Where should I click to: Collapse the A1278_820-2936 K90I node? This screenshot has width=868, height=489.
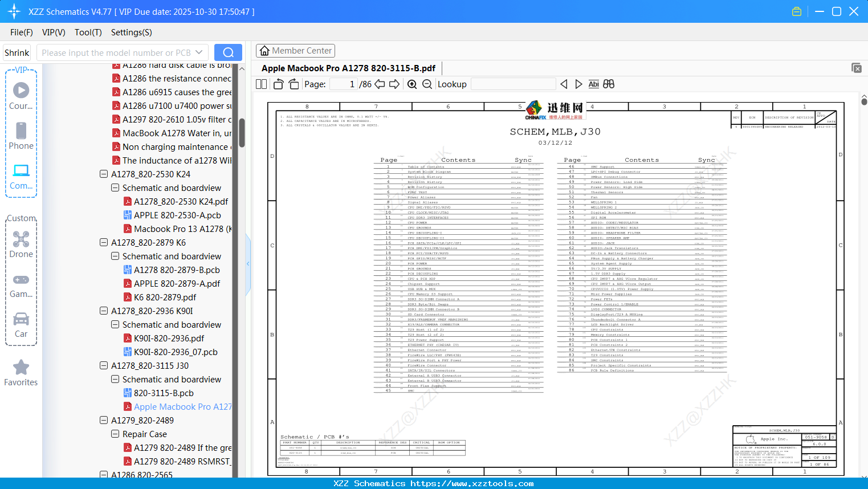pyautogui.click(x=104, y=311)
